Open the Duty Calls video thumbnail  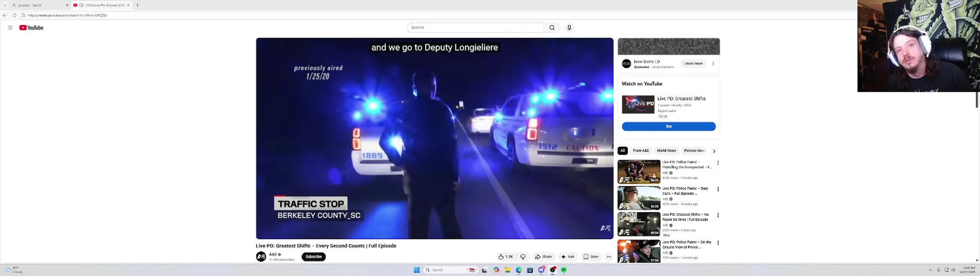tap(639, 198)
